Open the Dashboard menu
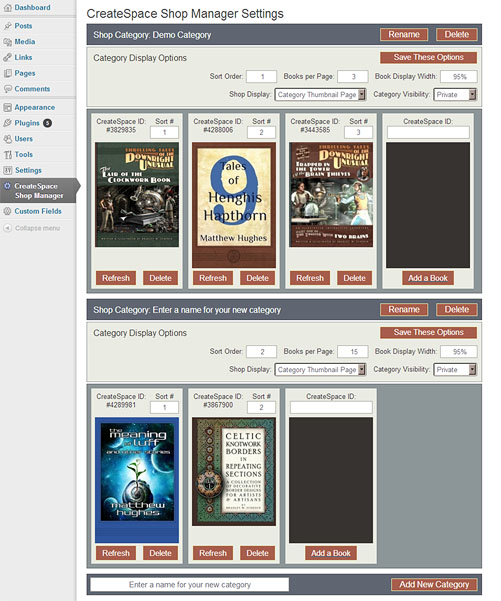Viewport: 501px width, 601px height. tap(33, 7)
